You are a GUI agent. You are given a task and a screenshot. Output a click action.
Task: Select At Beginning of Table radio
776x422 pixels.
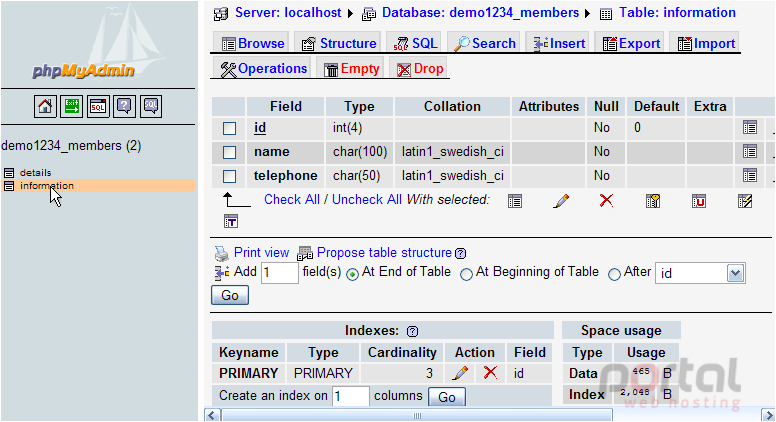coord(466,275)
